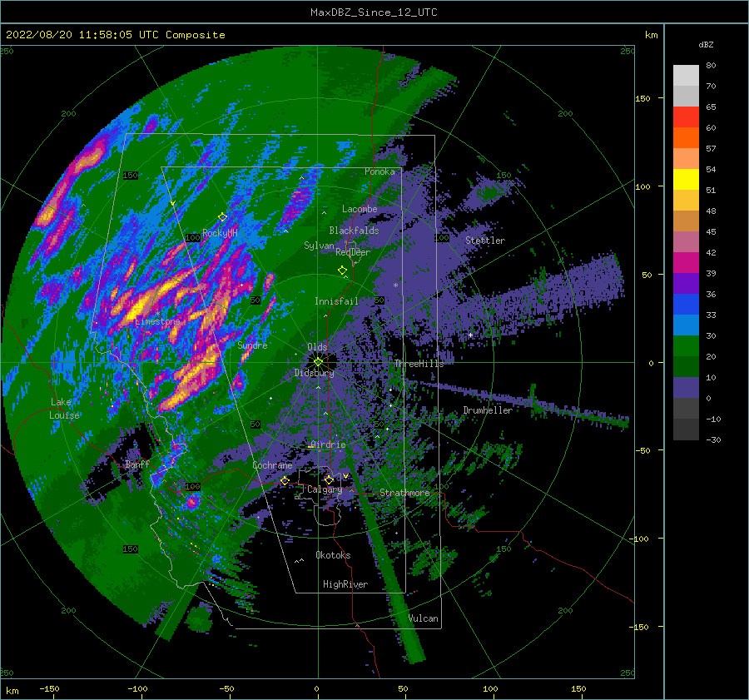Select the white 70-80 dBZ legend swatch
749x700 pixels.
[686, 76]
